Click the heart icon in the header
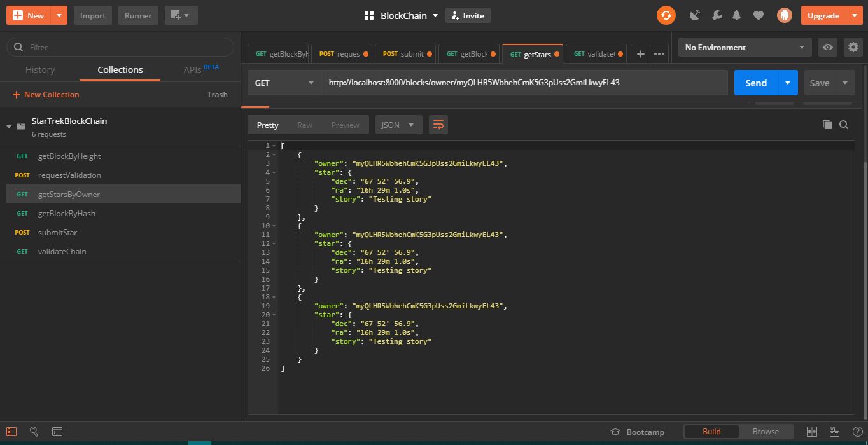 (x=758, y=15)
